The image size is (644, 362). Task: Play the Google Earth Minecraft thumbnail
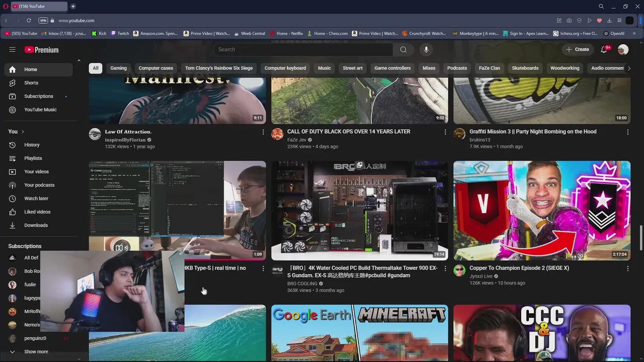[x=359, y=333]
